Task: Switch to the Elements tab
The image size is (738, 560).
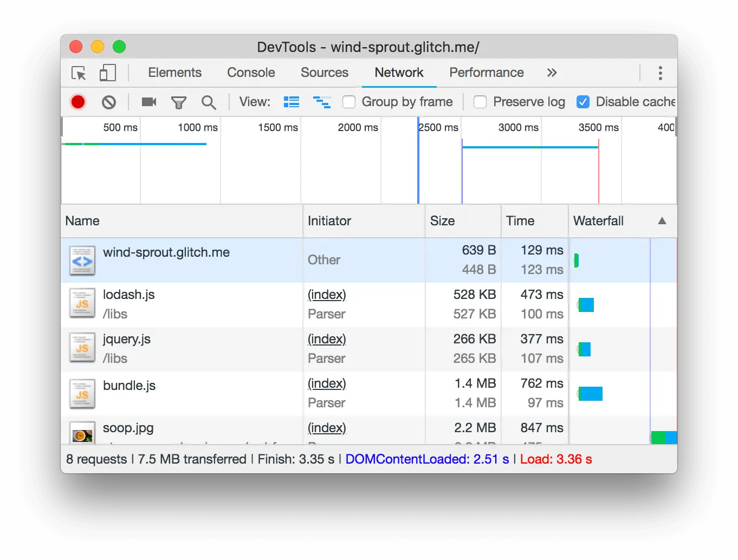Action: click(x=174, y=73)
